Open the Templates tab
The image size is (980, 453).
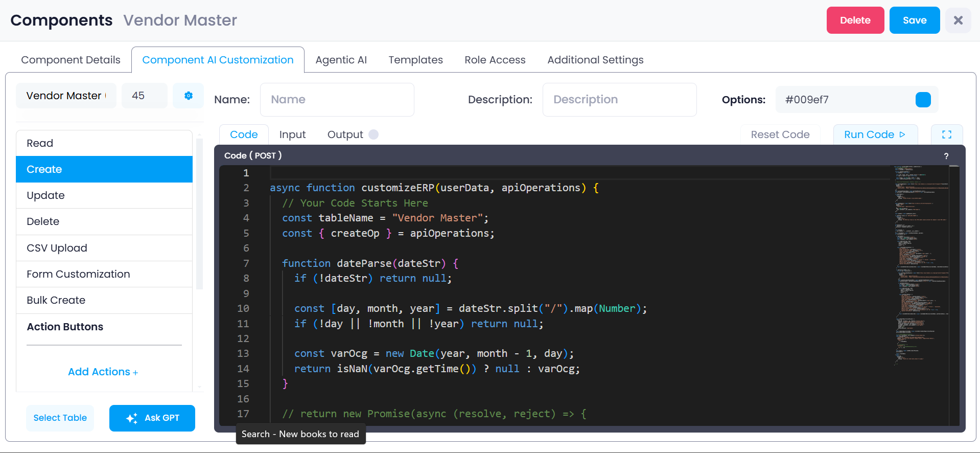coord(415,60)
